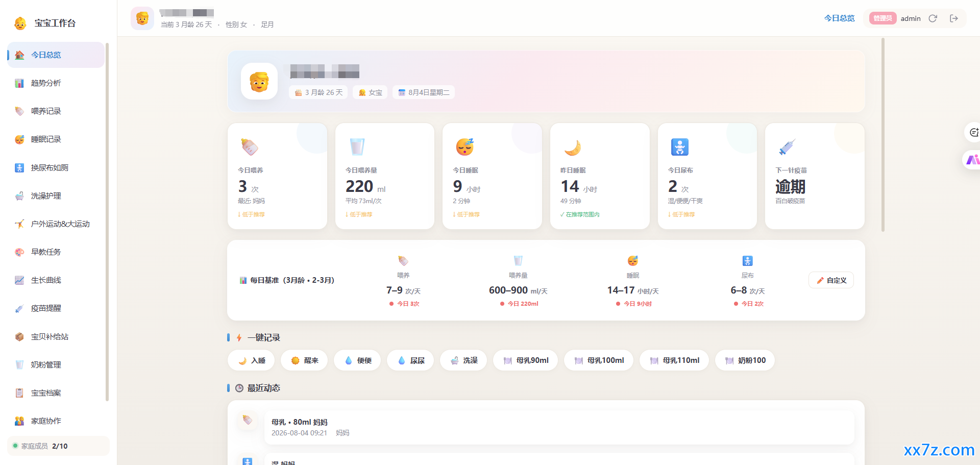Quick-record 母乳100ml feeding

pyautogui.click(x=599, y=360)
